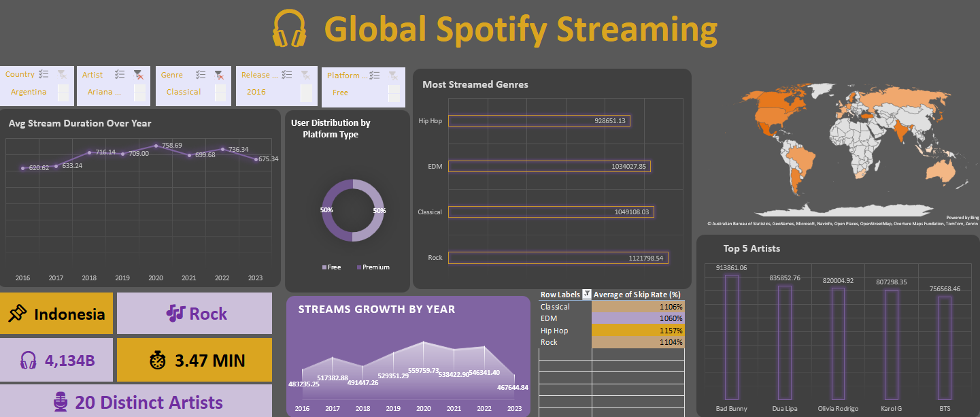Click the pushpin icon next to Indonesia
Viewport: 980px width, 417px height.
(18, 314)
